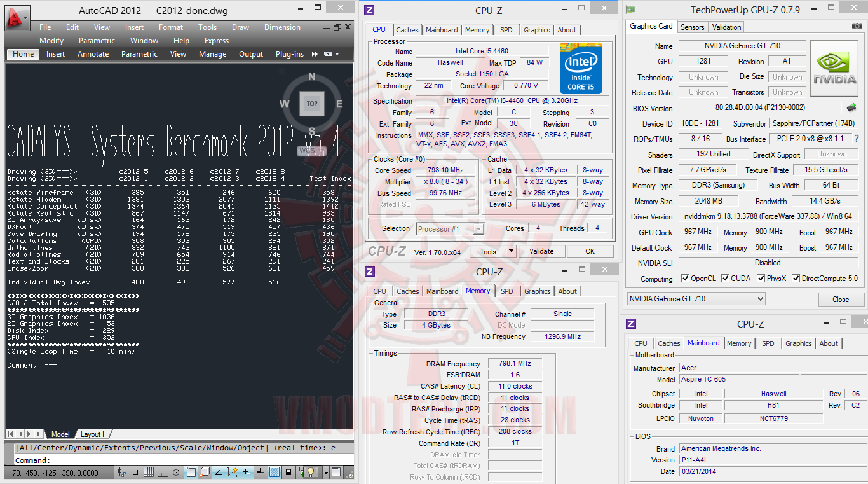Toggle Transparency display in status bar
The height and width of the screenshot is (484, 868).
pyautogui.click(x=275, y=473)
